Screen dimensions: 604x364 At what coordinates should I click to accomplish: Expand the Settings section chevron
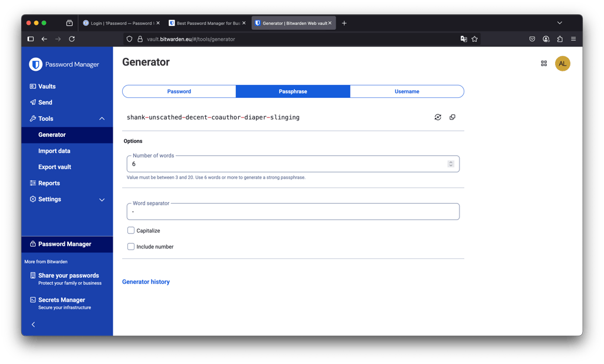click(101, 199)
